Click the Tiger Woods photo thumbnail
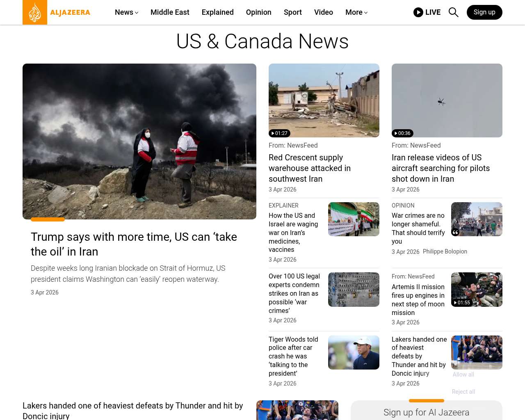 [354, 352]
